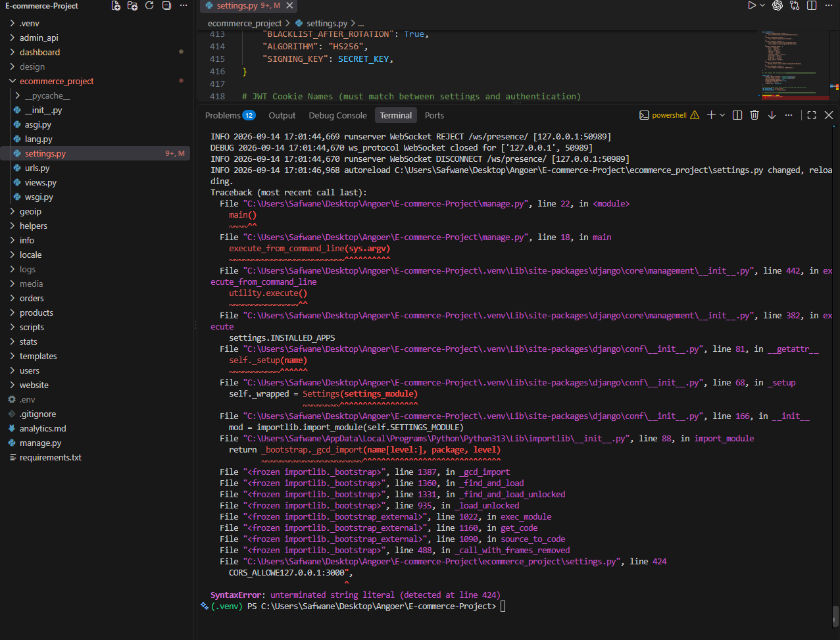Switch to the Output tab

click(x=282, y=115)
